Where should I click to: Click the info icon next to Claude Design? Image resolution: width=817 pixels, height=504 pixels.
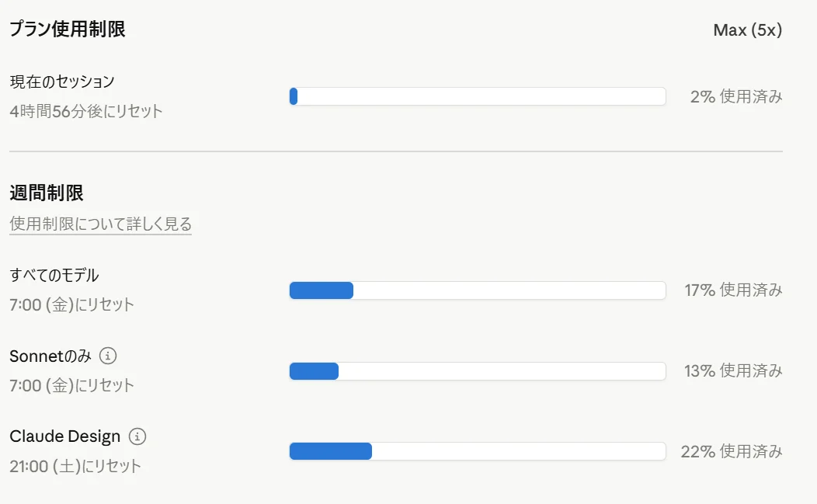[x=137, y=436]
